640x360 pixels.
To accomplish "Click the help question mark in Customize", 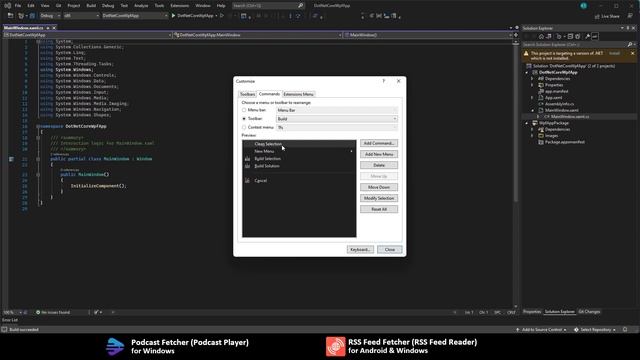I will click(x=384, y=81).
